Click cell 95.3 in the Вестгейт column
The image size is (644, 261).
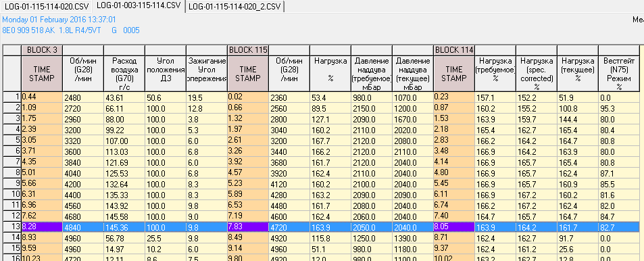(618, 108)
